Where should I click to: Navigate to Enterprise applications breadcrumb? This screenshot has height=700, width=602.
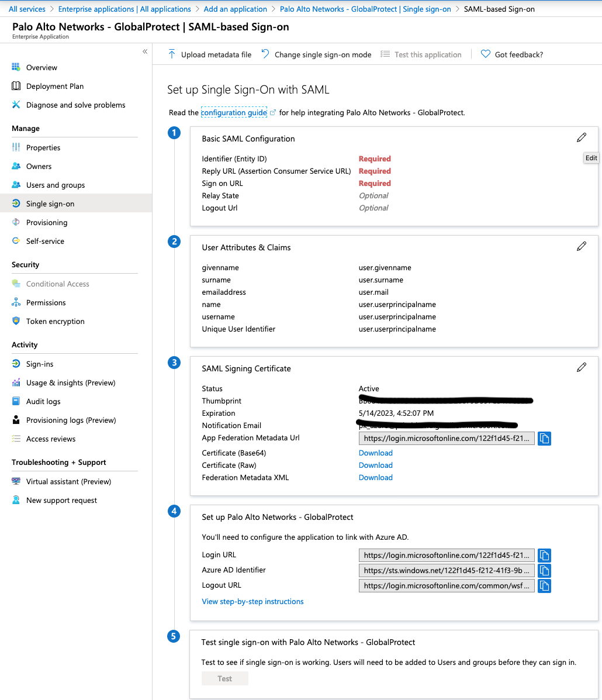point(124,9)
